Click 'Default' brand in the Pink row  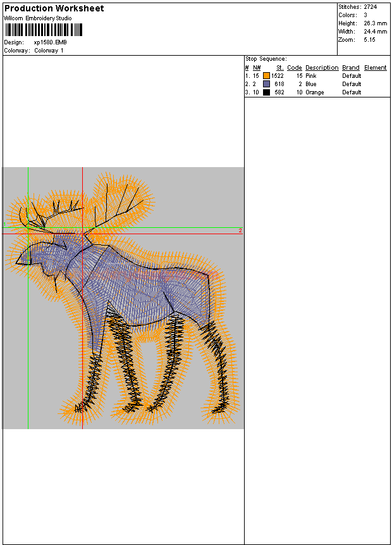pos(352,76)
